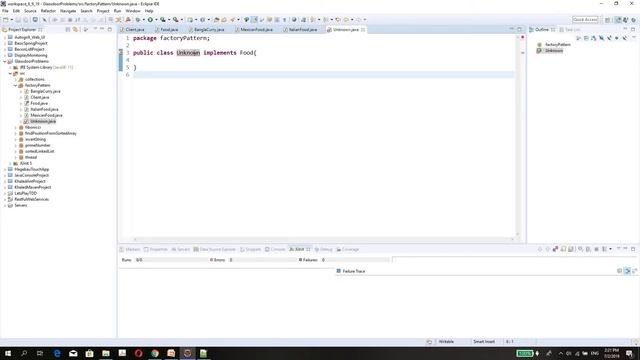Viewport: 640px width, 360px height.
Task: Open the Navigate menu
Action: [x=68, y=11]
